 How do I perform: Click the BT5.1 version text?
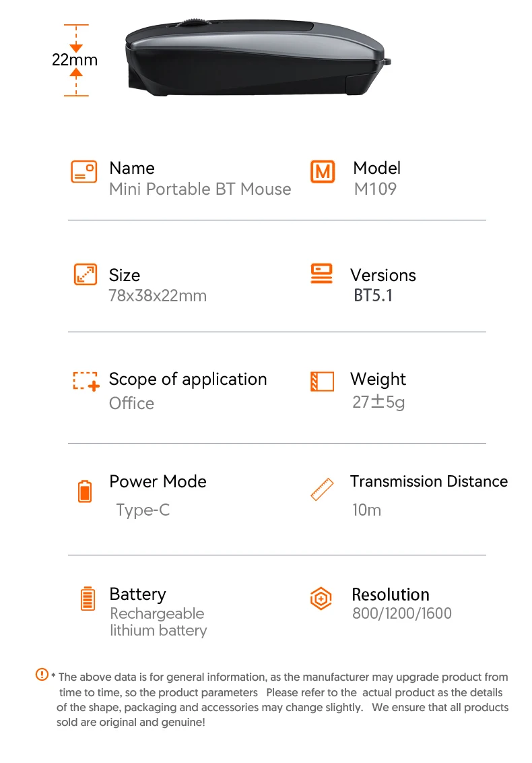(x=373, y=295)
